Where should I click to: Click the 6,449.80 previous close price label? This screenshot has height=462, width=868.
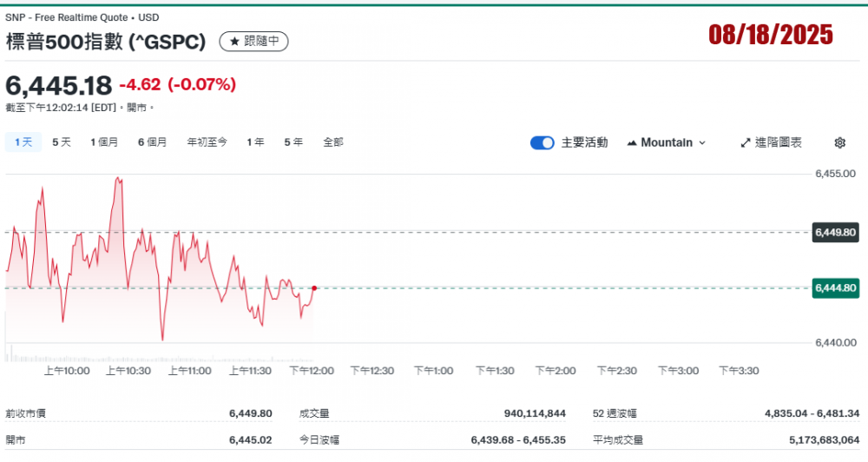pyautogui.click(x=836, y=232)
